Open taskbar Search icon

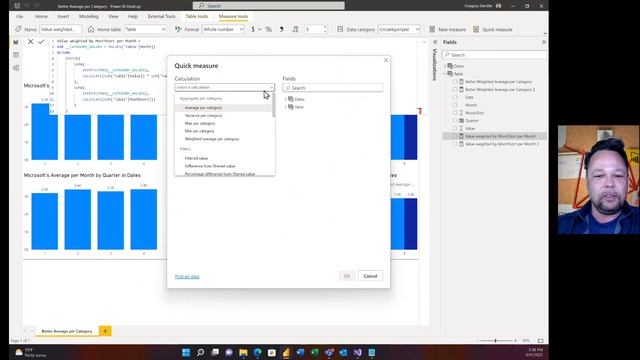[x=200, y=352]
